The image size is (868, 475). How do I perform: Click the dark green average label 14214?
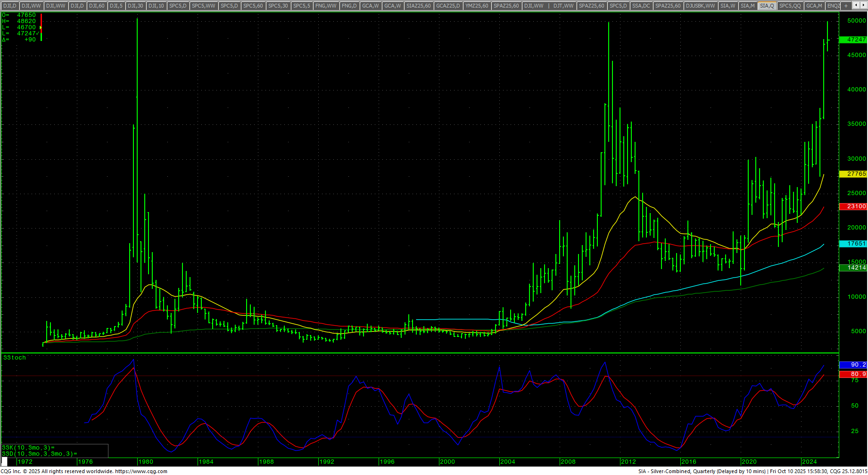point(853,268)
